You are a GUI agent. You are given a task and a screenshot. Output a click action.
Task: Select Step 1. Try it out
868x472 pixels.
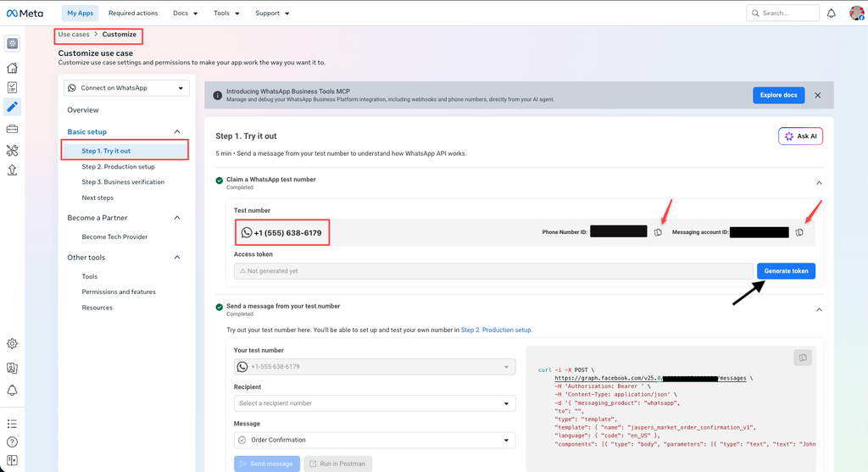point(125,151)
